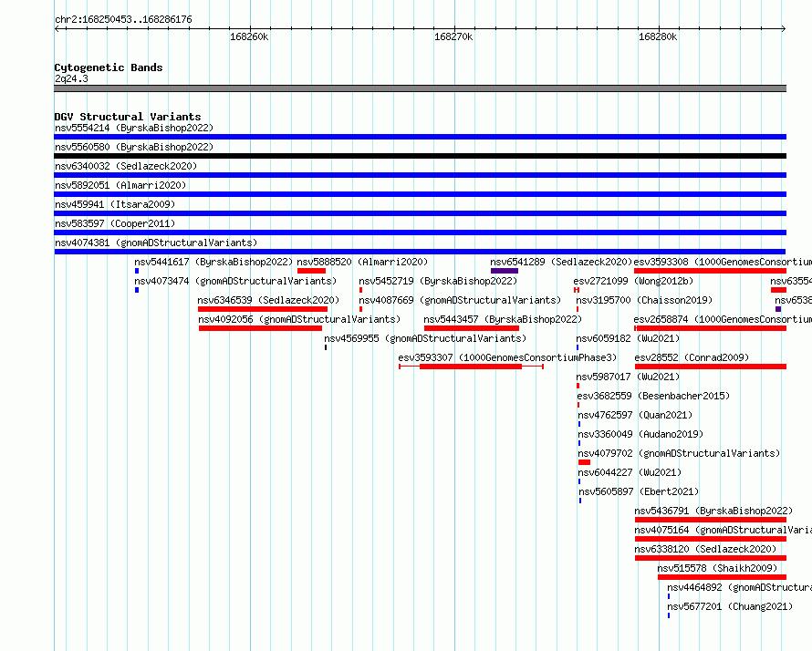This screenshot has width=812, height=651.
Task: Click the right arrow of the ruler
Action: 783,28
